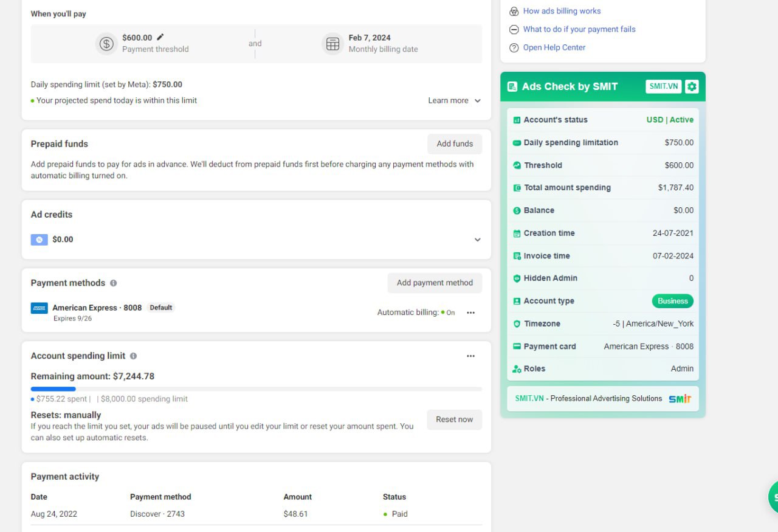Image resolution: width=778 pixels, height=532 pixels.
Task: Click the info icon beside Payment methods
Action: 114,283
